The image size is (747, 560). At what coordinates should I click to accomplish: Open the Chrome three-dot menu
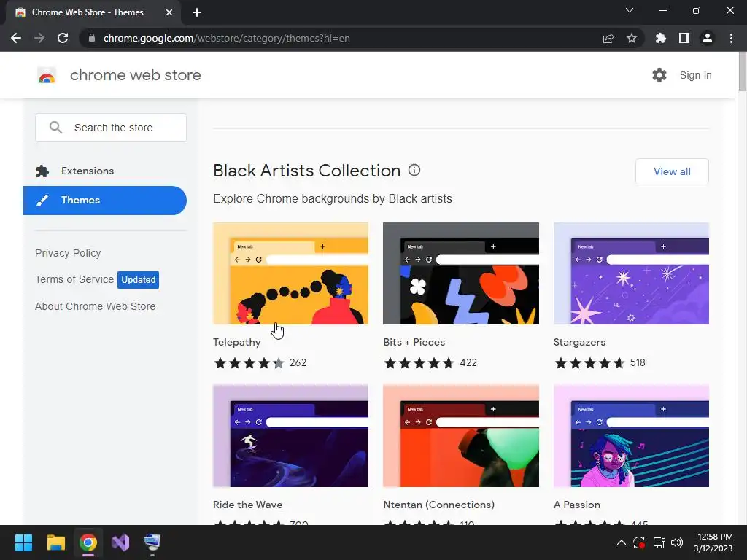click(731, 38)
